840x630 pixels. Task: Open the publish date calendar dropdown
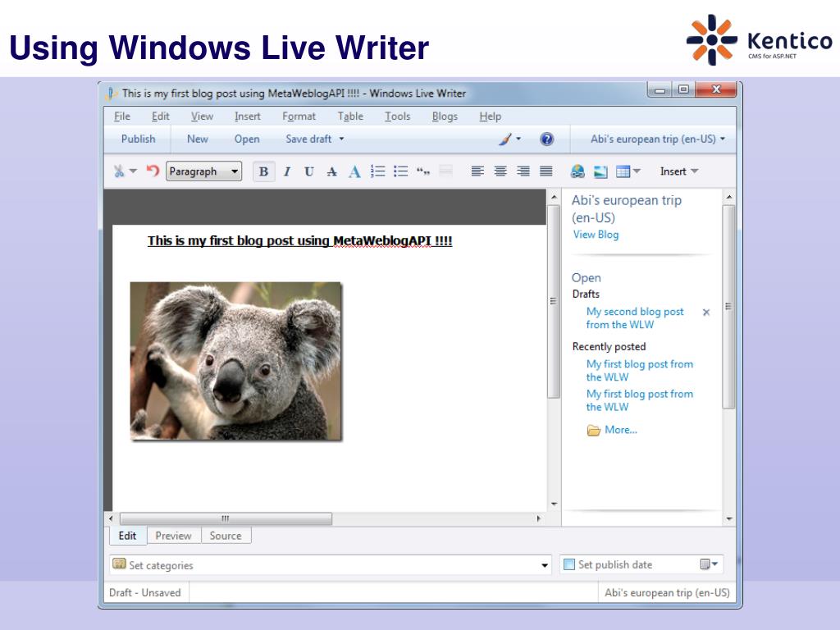pyautogui.click(x=709, y=564)
